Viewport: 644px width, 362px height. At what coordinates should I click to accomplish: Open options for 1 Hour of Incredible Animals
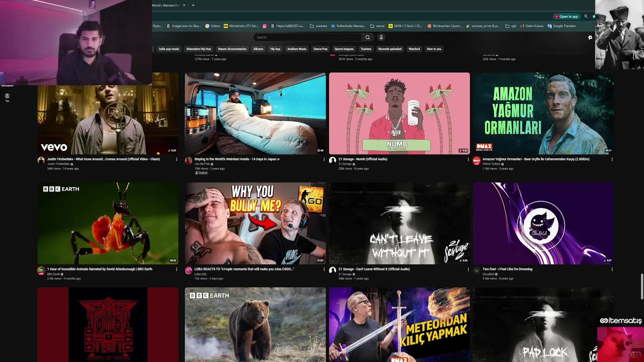click(x=177, y=269)
